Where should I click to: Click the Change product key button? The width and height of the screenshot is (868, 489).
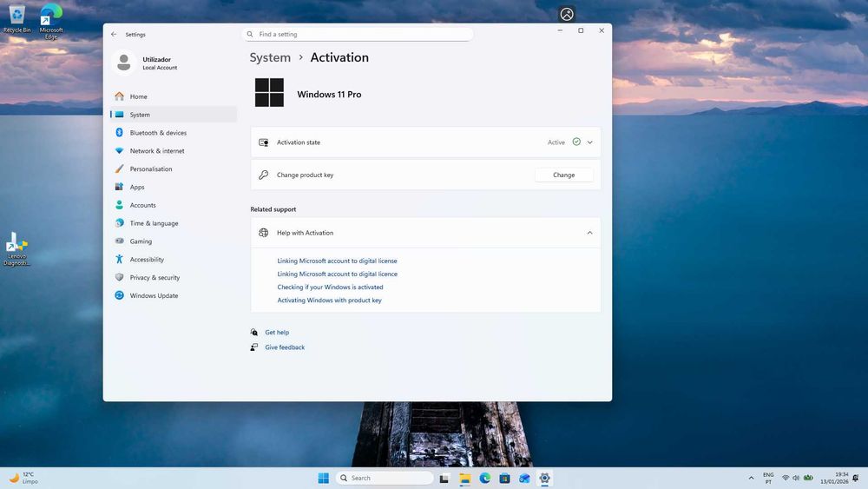[x=563, y=175]
